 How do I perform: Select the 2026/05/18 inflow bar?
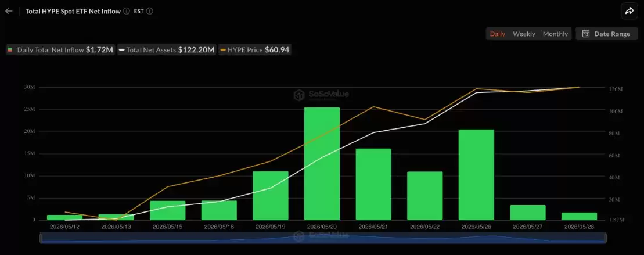pos(219,210)
